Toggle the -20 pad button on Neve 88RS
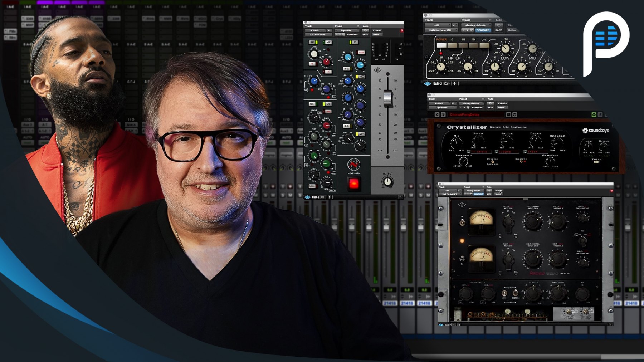Image resolution: width=644 pixels, height=362 pixels. 327,72
